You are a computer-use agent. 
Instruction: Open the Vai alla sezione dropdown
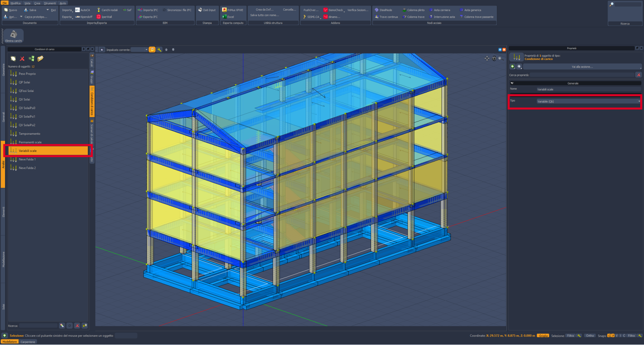point(582,67)
